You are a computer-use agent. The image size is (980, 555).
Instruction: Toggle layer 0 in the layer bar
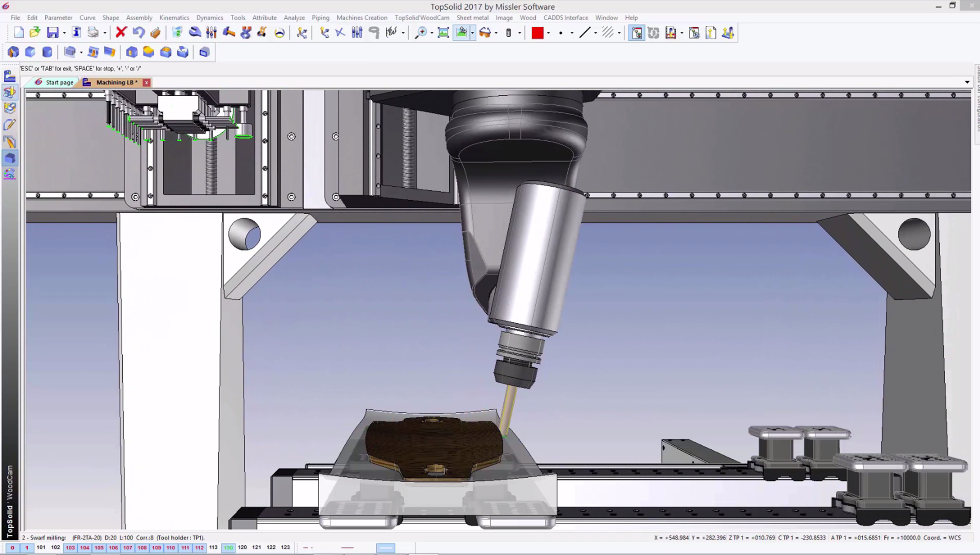point(12,547)
